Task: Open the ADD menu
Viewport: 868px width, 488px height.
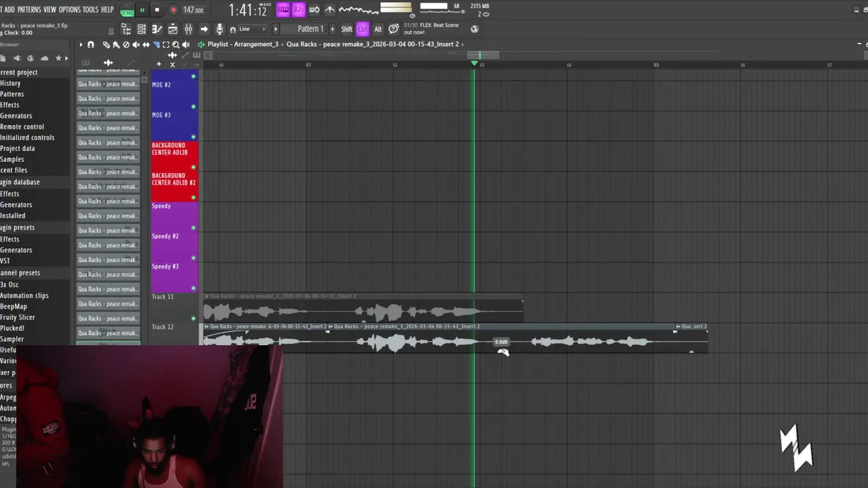Action: [9, 9]
